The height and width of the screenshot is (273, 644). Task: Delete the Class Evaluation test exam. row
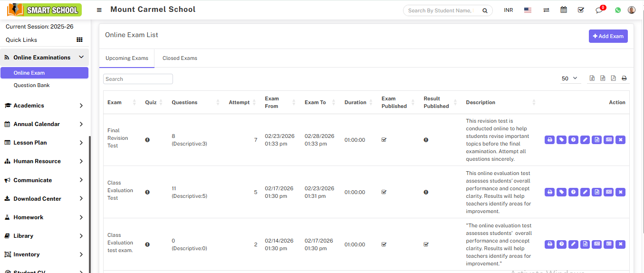click(620, 244)
